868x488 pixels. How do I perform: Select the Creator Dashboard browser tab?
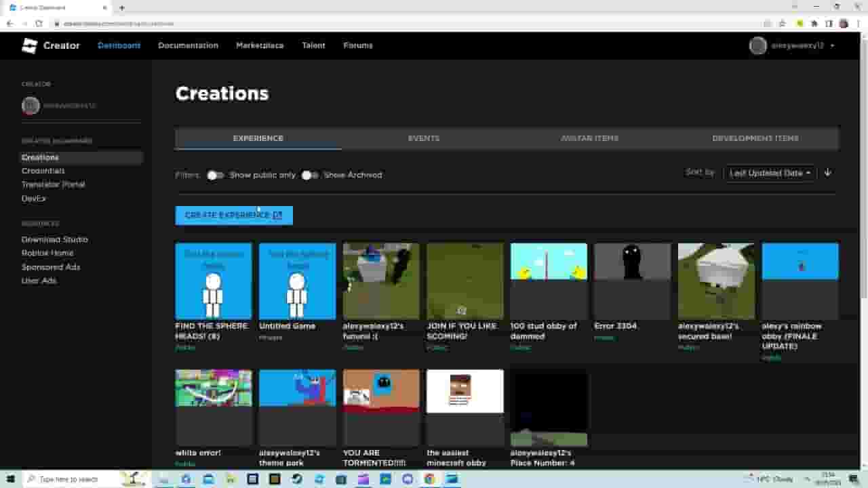[x=58, y=7]
